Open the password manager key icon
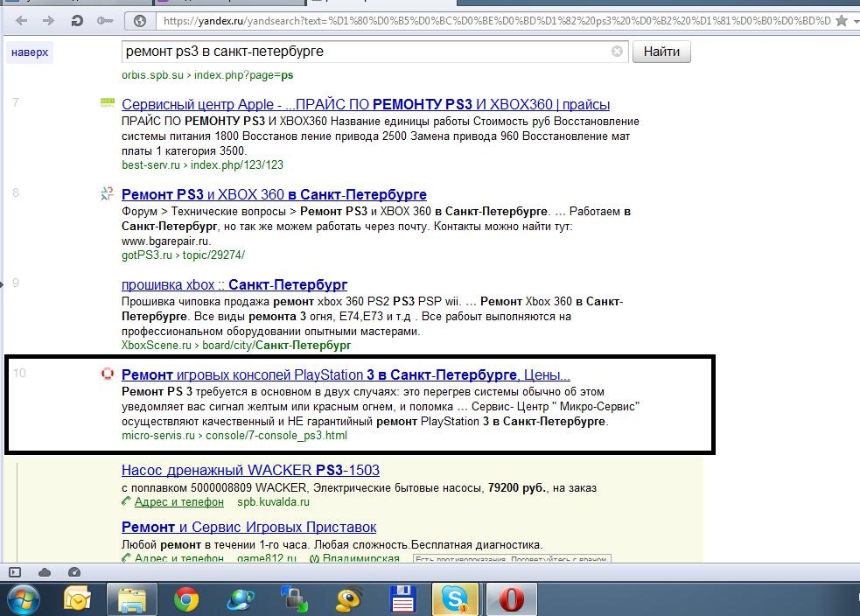This screenshot has width=860, height=616. [104, 21]
